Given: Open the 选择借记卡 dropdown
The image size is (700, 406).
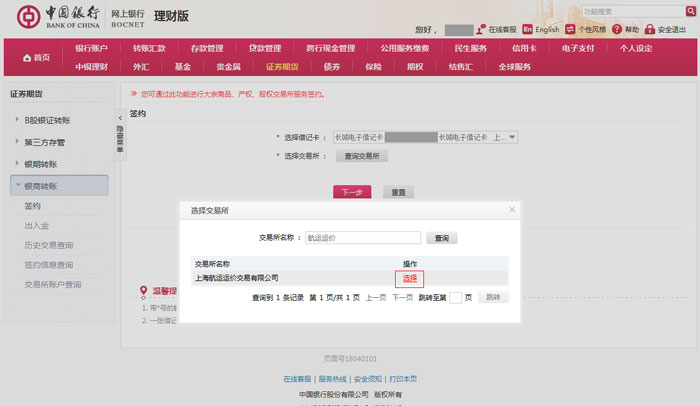Looking at the screenshot, I should pos(511,137).
